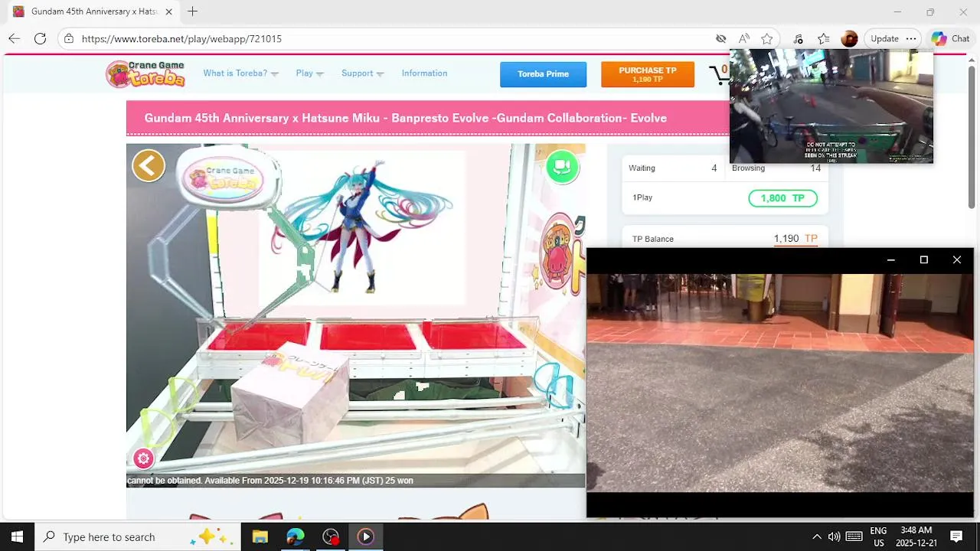
Task: Click the 1Play label
Action: click(642, 197)
